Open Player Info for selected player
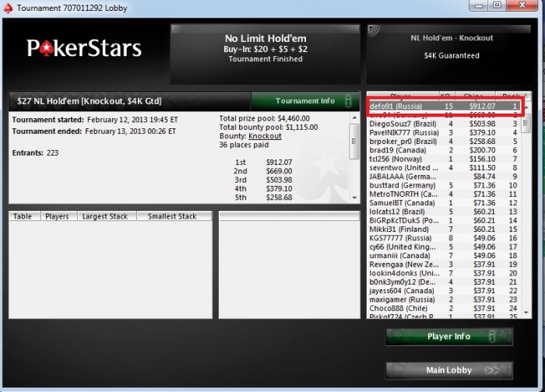Viewport: 545px width, 392px height. [x=448, y=336]
